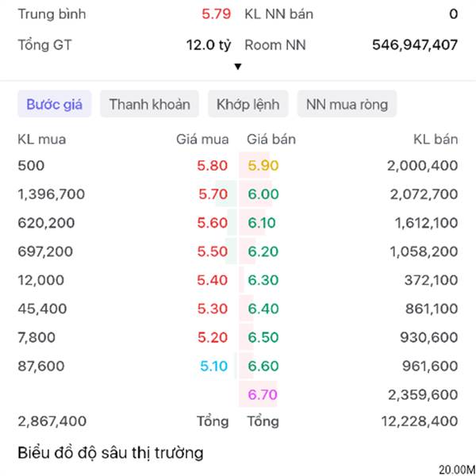Choose the 6.00 sell price

pos(263,194)
